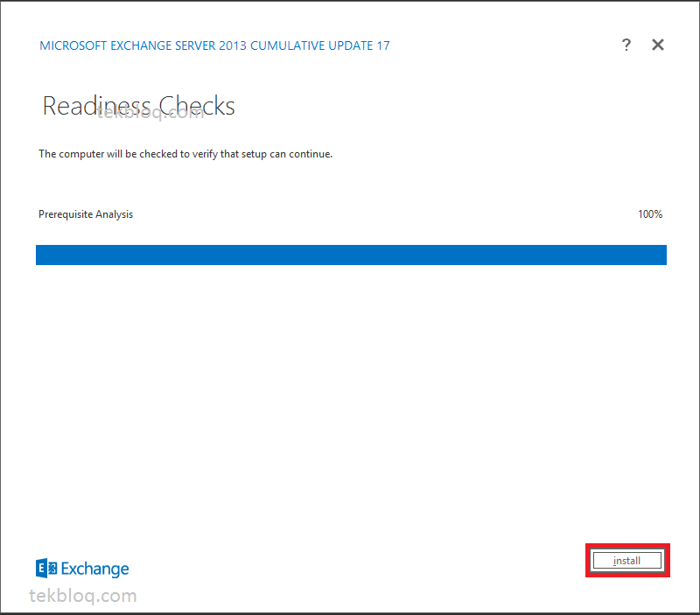
Task: Click the Exchange logo icon
Action: 46,568
